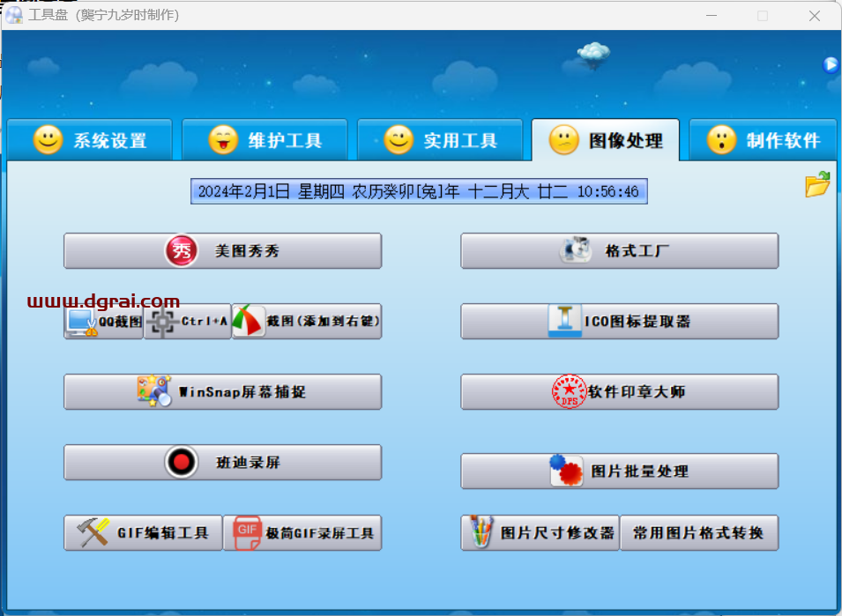This screenshot has height=616, width=842.
Task: Click the cloud icon in banner
Action: (x=593, y=55)
